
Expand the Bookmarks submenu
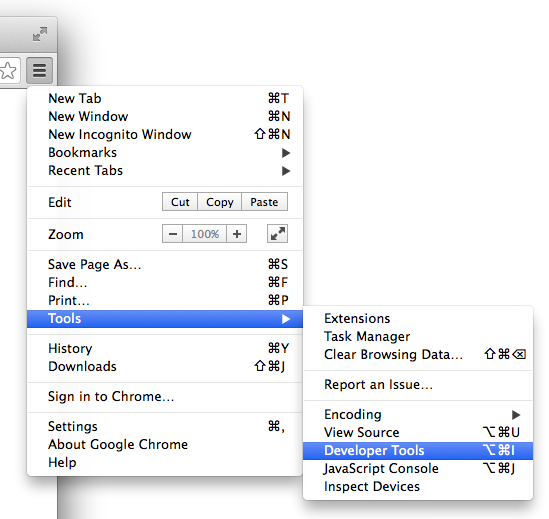[165, 152]
